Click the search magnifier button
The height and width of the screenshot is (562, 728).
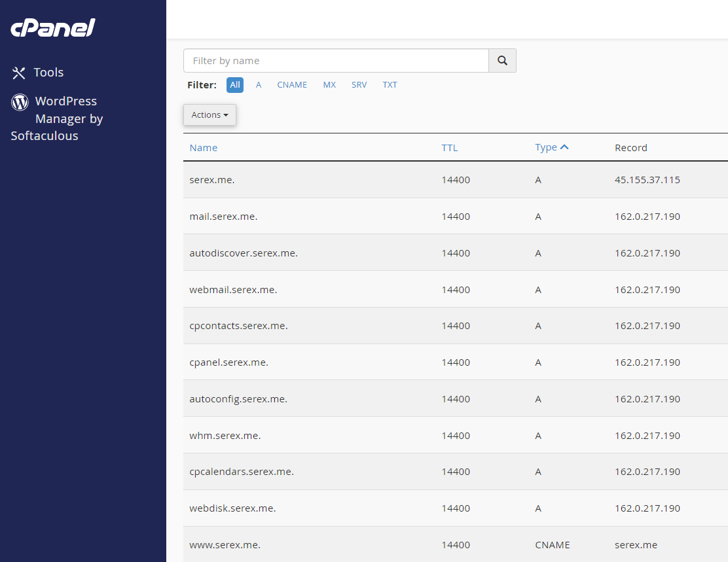tap(502, 60)
